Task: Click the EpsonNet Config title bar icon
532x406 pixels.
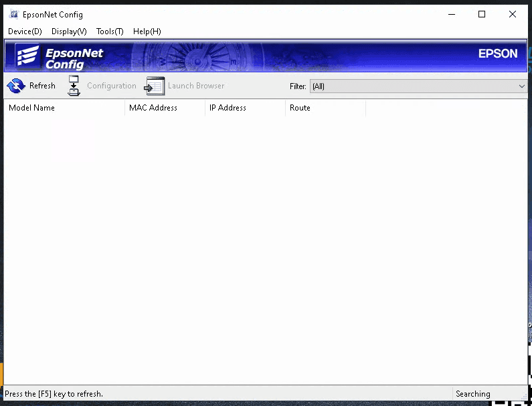Action: pos(14,15)
